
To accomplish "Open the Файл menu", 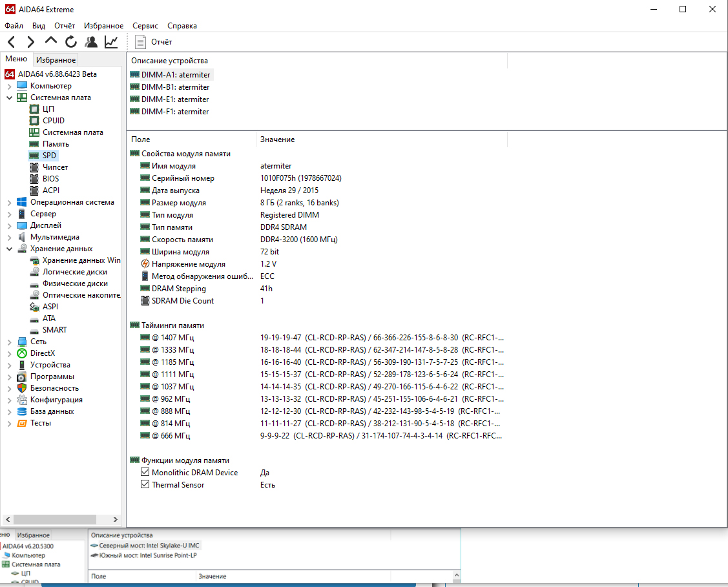I will coord(14,26).
